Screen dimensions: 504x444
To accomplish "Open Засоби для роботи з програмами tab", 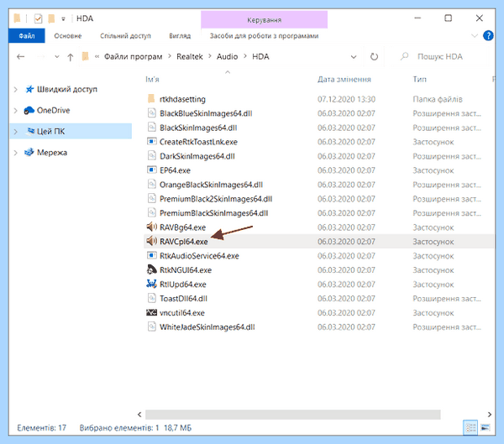I will point(265,35).
